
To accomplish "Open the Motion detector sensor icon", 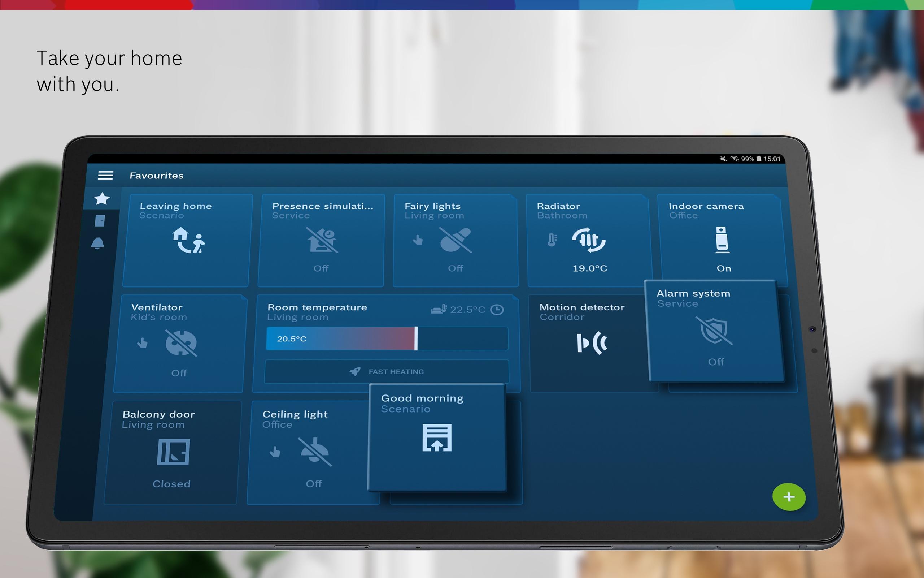I will pyautogui.click(x=592, y=343).
